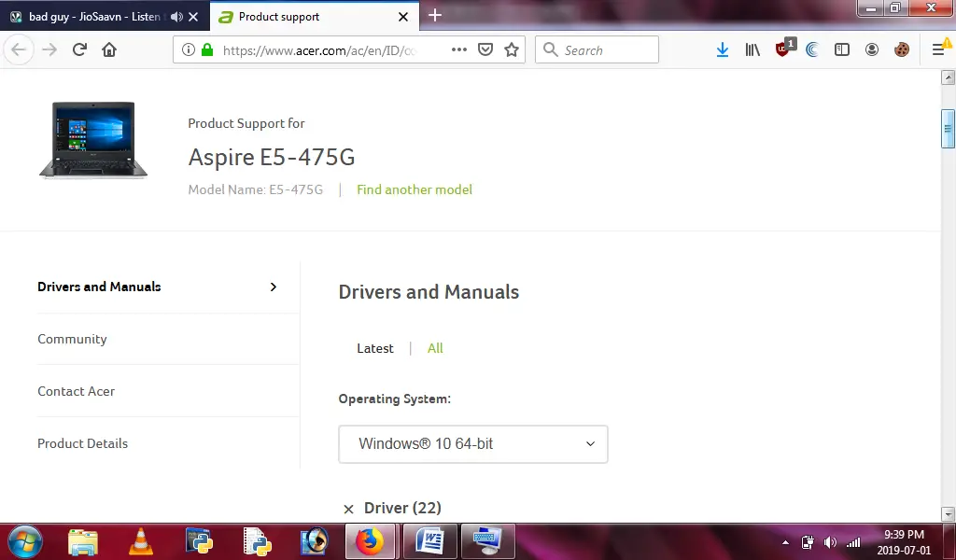Open Product Details sidebar link

(82, 443)
